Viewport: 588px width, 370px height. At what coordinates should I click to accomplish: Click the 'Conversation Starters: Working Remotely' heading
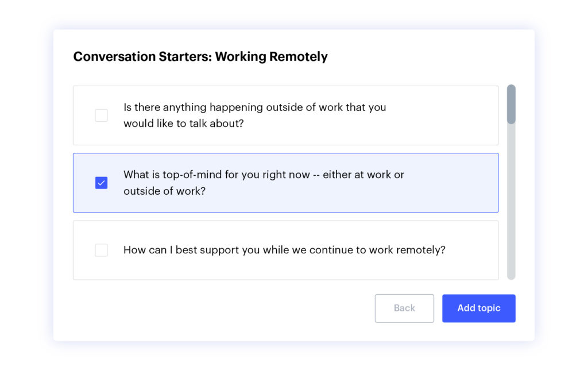[200, 57]
